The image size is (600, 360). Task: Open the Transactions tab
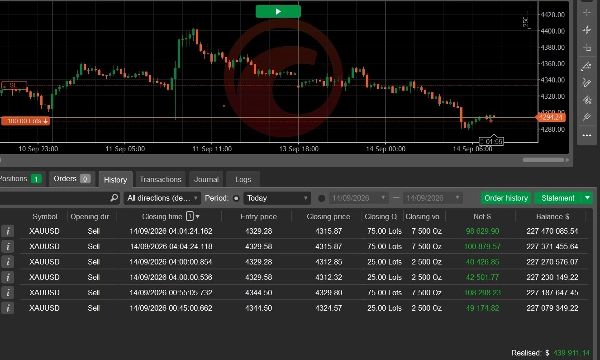click(x=160, y=179)
